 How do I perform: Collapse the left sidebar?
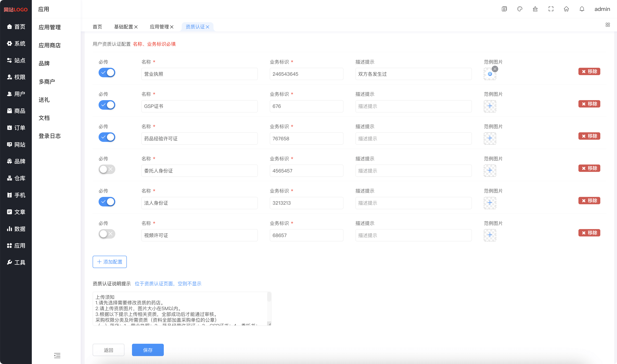pos(57,356)
